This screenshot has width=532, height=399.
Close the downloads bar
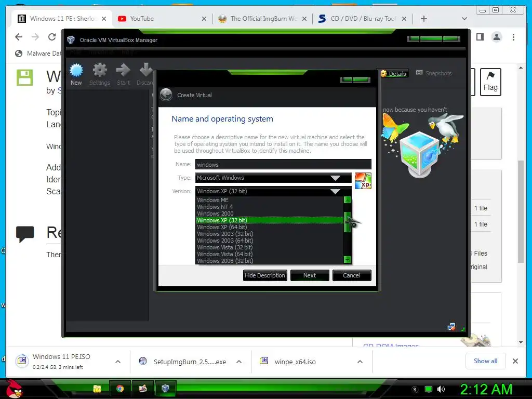[x=515, y=361]
